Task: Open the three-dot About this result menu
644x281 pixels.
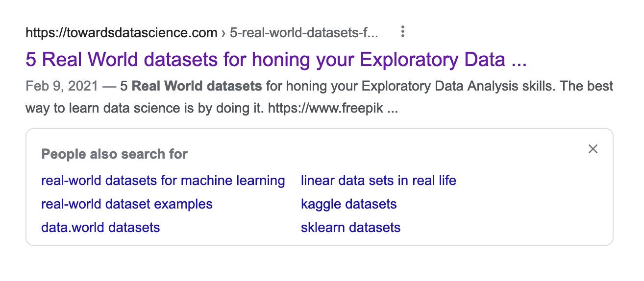Action: [x=402, y=32]
